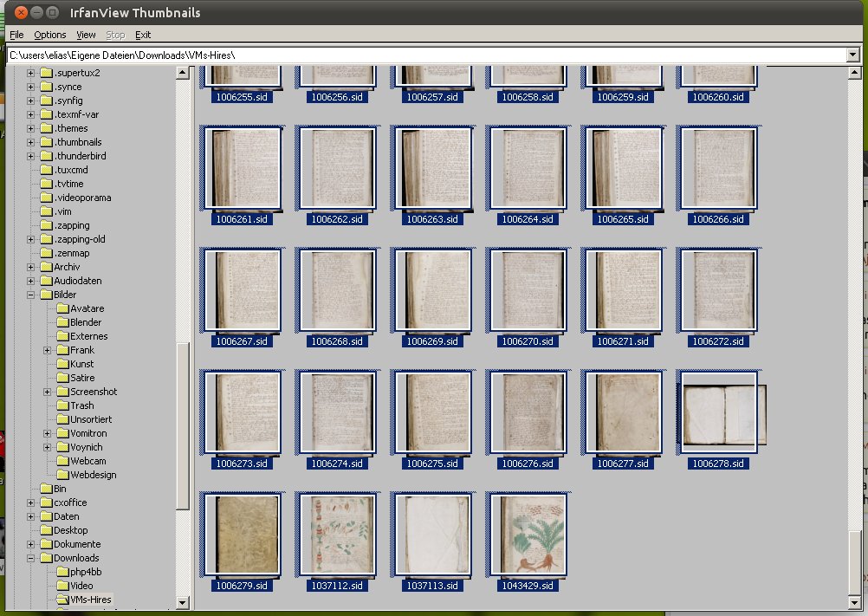The height and width of the screenshot is (616, 868).
Task: Expand the Screenshot folder node
Action: coord(48,392)
